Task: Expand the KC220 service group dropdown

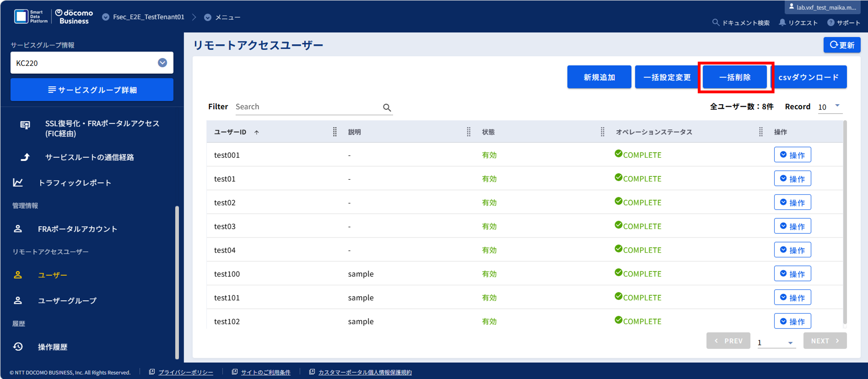Action: tap(162, 63)
